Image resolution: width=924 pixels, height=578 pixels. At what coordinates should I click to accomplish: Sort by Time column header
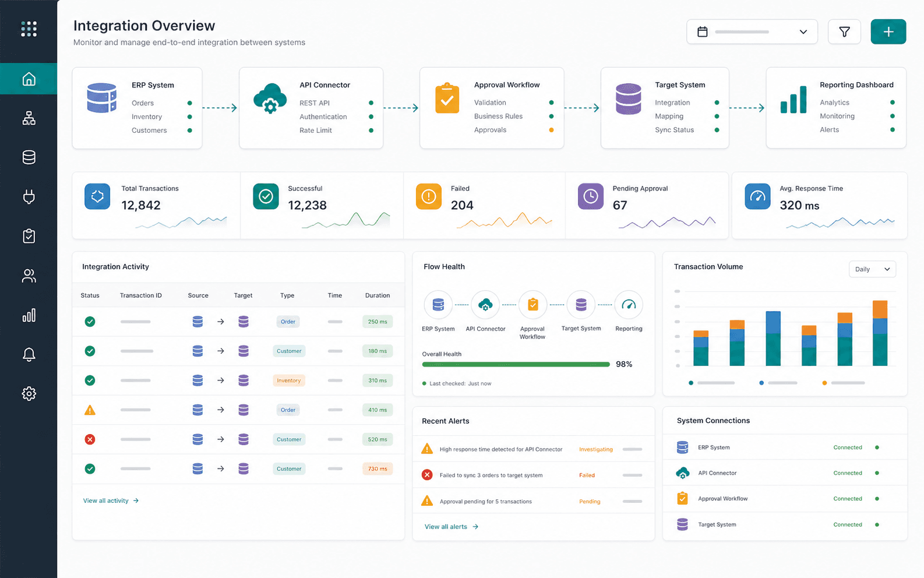335,295
